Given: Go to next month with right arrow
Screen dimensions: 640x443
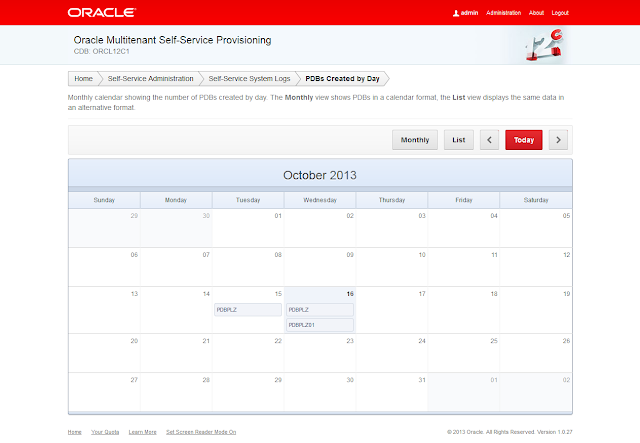Looking at the screenshot, I should point(558,140).
